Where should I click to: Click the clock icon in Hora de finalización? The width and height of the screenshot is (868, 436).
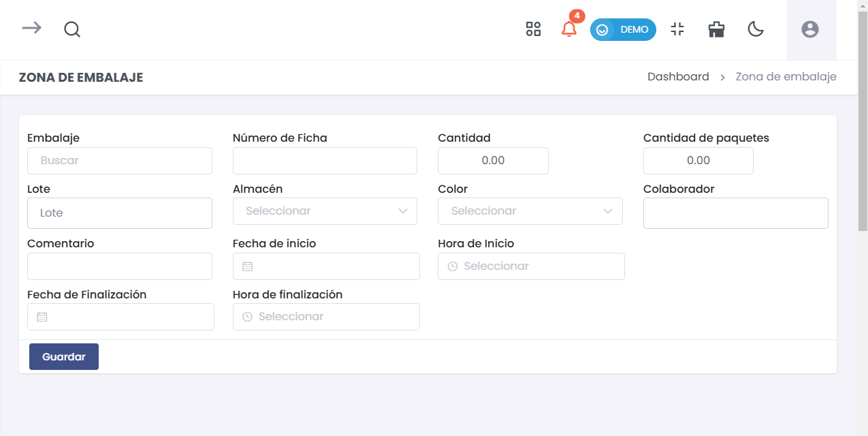click(x=248, y=316)
